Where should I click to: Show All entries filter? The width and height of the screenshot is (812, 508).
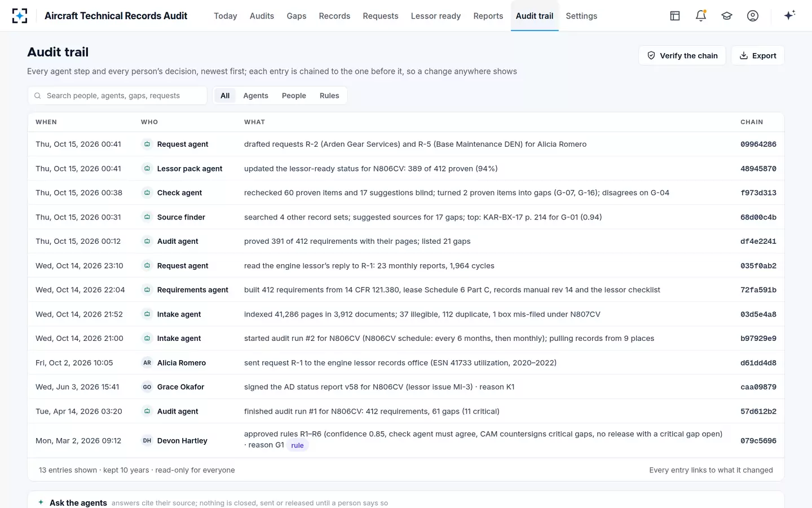[225, 96]
